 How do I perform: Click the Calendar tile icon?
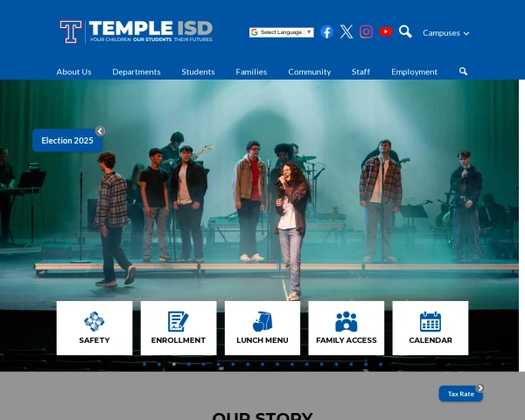(430, 321)
